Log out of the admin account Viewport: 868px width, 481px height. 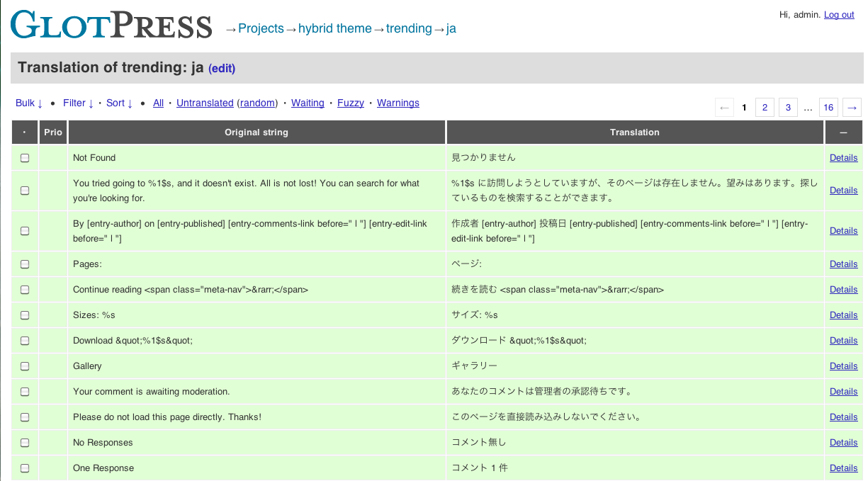click(839, 15)
